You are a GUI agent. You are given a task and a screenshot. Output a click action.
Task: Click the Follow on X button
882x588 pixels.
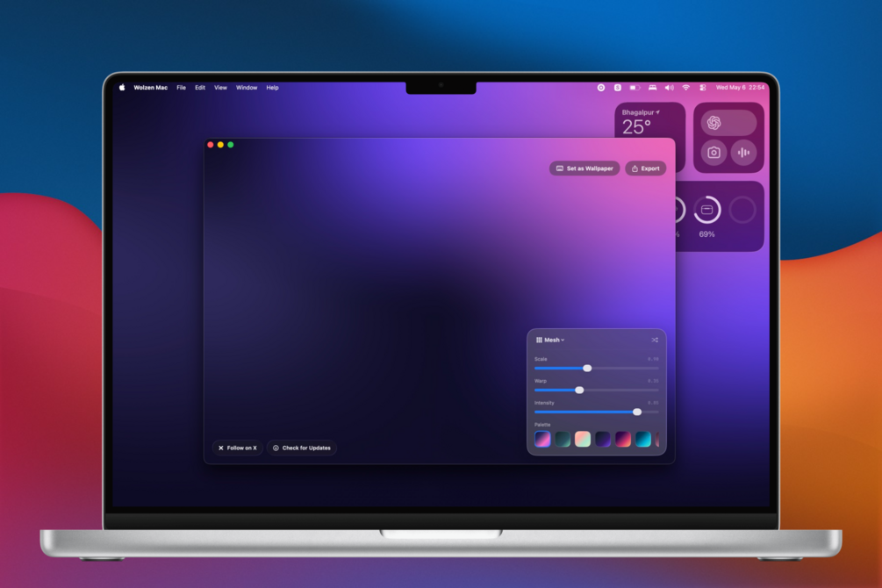point(237,448)
